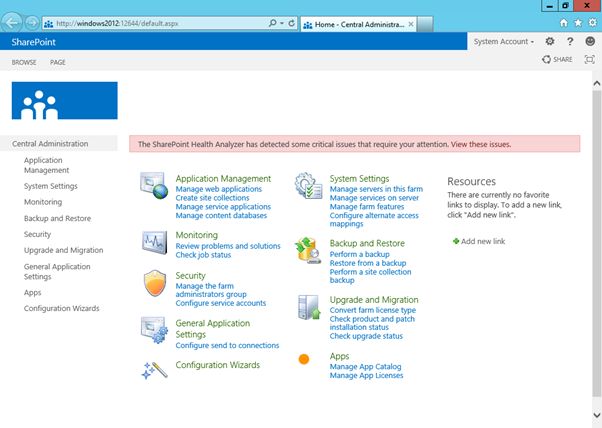
Task: Open Convert farm license type link
Action: pyautogui.click(x=373, y=310)
